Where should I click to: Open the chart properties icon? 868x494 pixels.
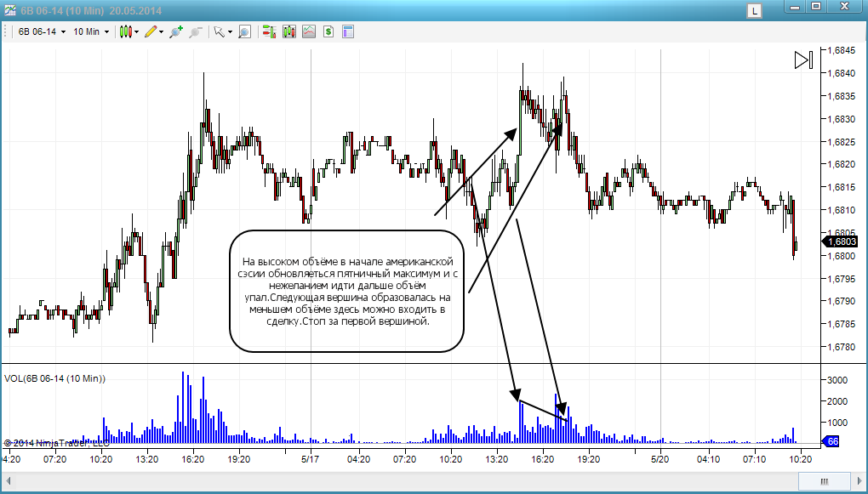(x=348, y=31)
